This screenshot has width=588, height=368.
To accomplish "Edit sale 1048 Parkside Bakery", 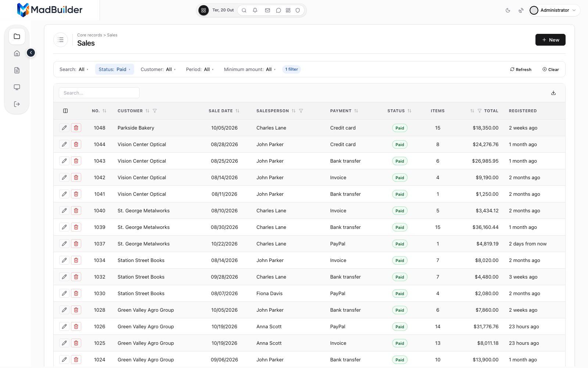I will [64, 128].
